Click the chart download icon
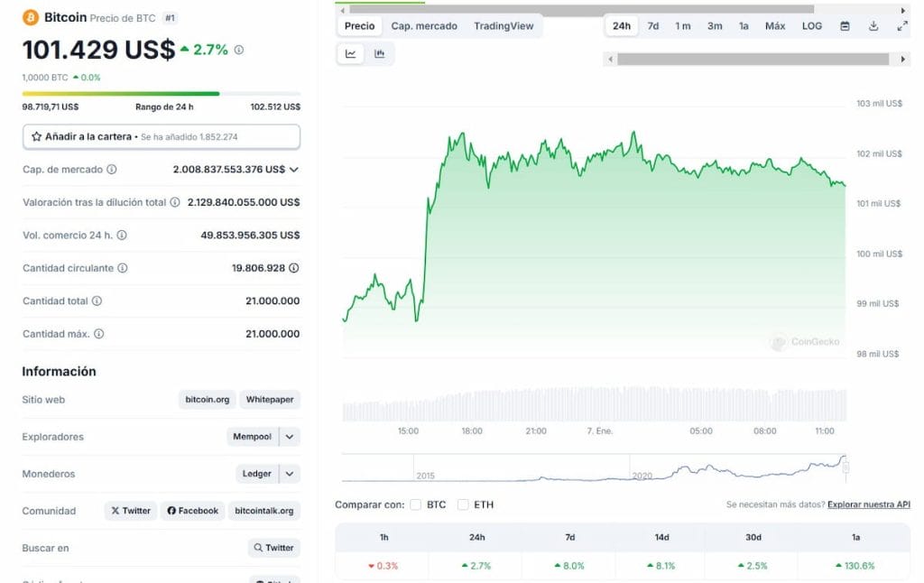The width and height of the screenshot is (924, 583). point(873,25)
